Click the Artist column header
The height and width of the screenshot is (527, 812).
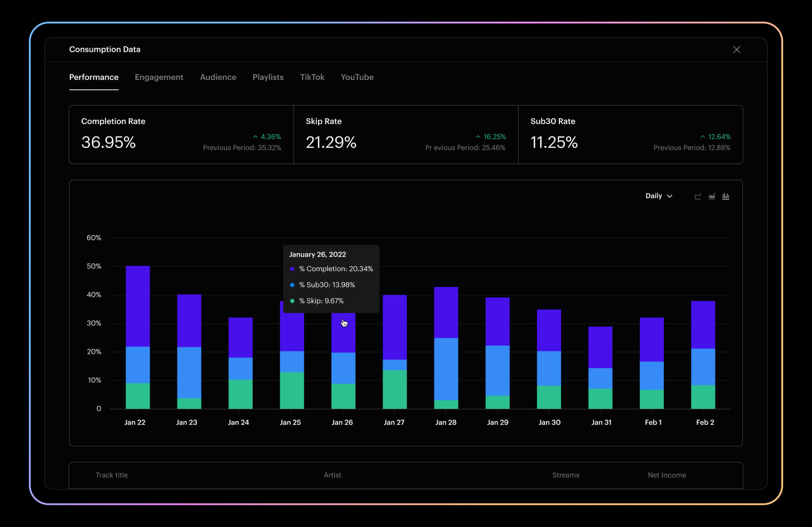(x=332, y=475)
